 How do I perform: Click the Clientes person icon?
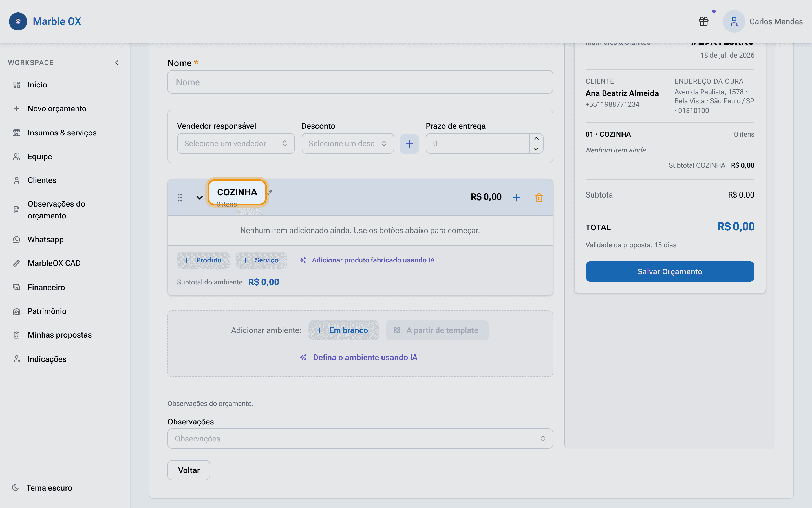pyautogui.click(x=16, y=180)
